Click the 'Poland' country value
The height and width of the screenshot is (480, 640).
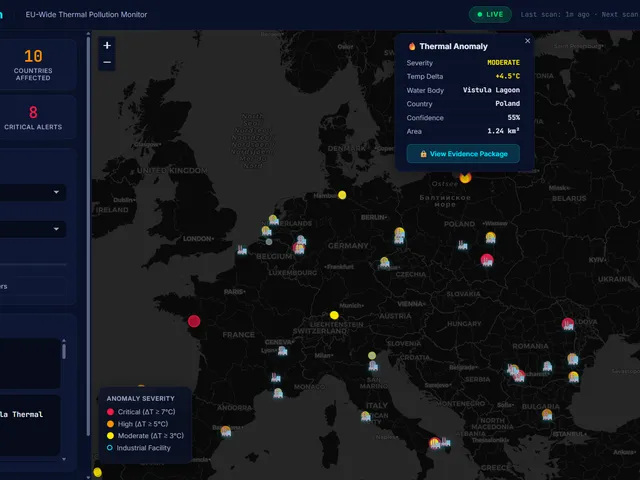507,103
